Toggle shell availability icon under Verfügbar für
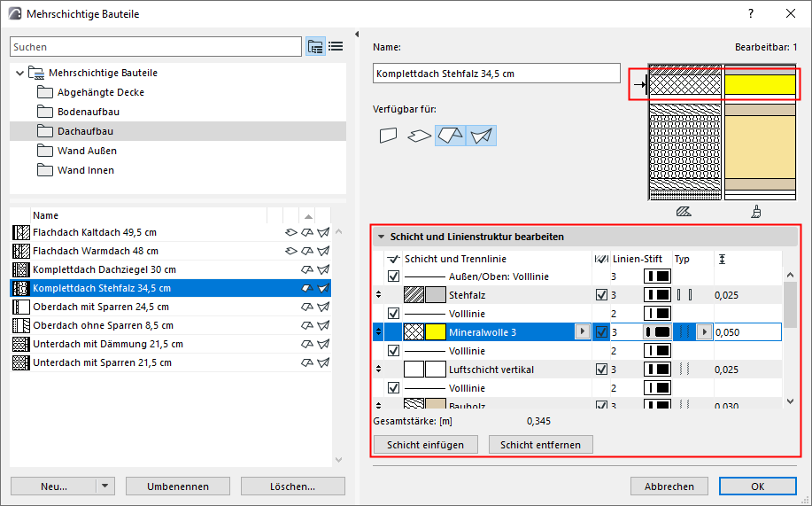 click(481, 136)
